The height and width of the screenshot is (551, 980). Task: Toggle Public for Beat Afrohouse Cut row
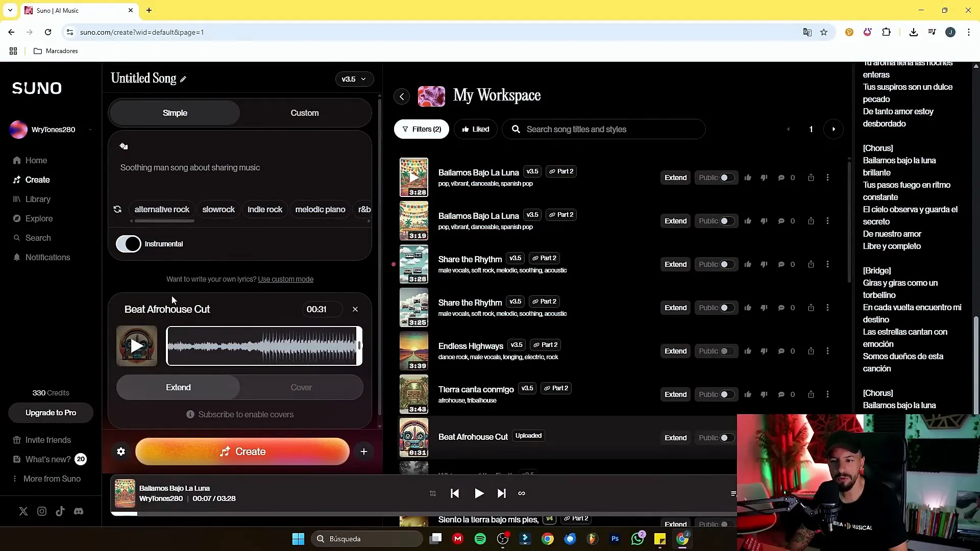(727, 438)
